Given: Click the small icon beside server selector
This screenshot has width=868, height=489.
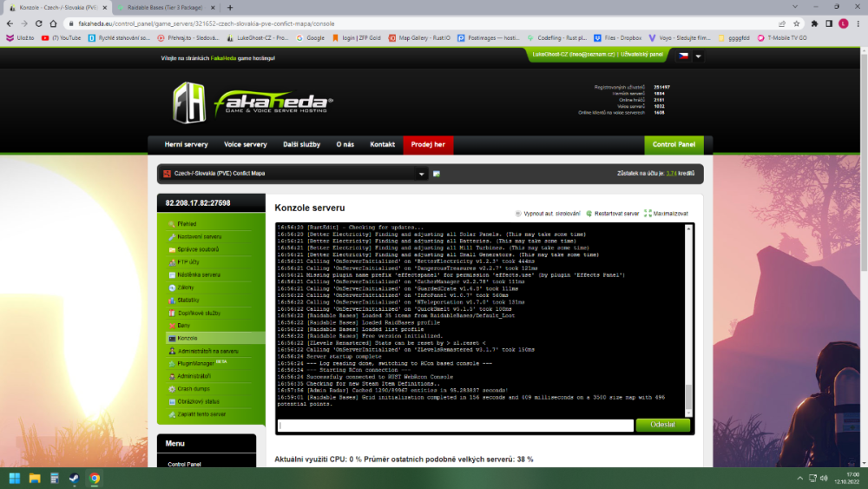Looking at the screenshot, I should click(x=437, y=174).
